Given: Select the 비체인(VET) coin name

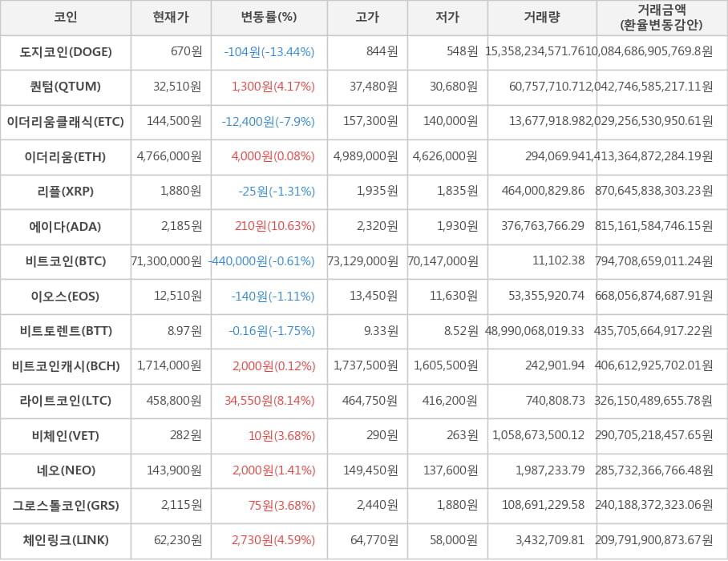Looking at the screenshot, I should (66, 436).
